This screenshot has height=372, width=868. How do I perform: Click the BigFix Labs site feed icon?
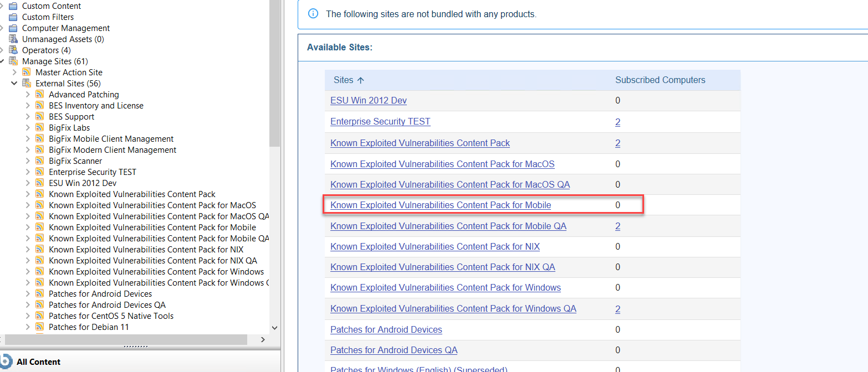(x=39, y=127)
